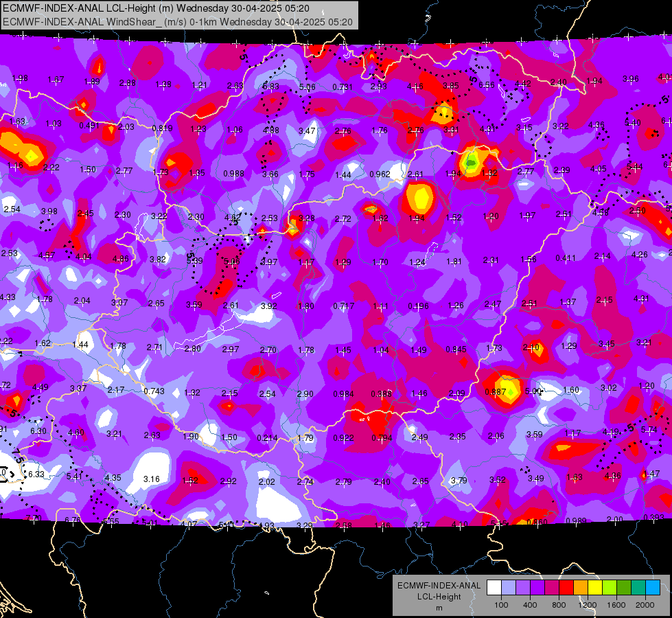672x618 pixels.
Task: Click the wind shear value 3.98
Action: pyautogui.click(x=49, y=211)
